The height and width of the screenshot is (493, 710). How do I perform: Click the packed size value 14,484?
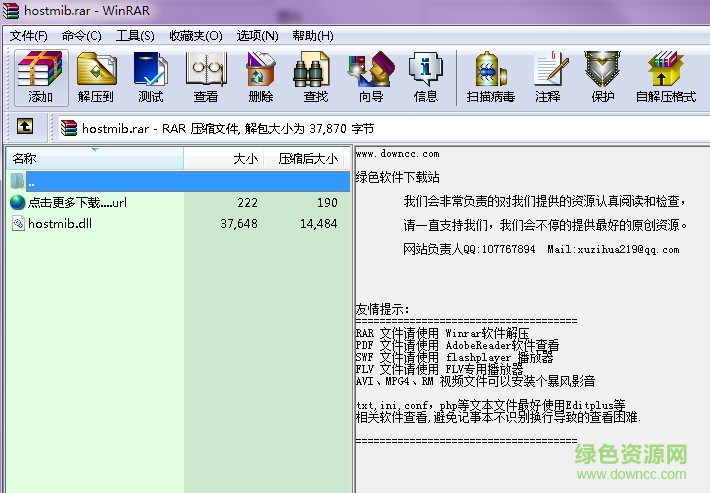coord(319,224)
